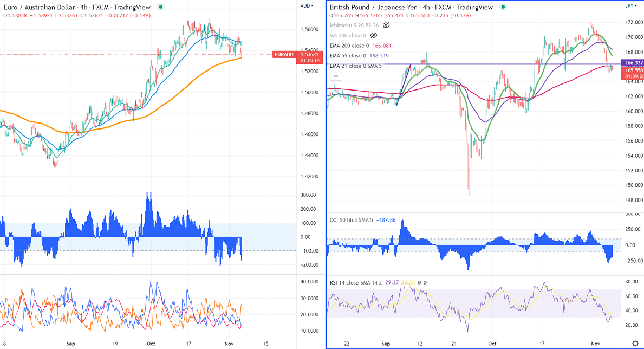Click -200.00 on EUR/AUD CCI scale

pos(307,265)
